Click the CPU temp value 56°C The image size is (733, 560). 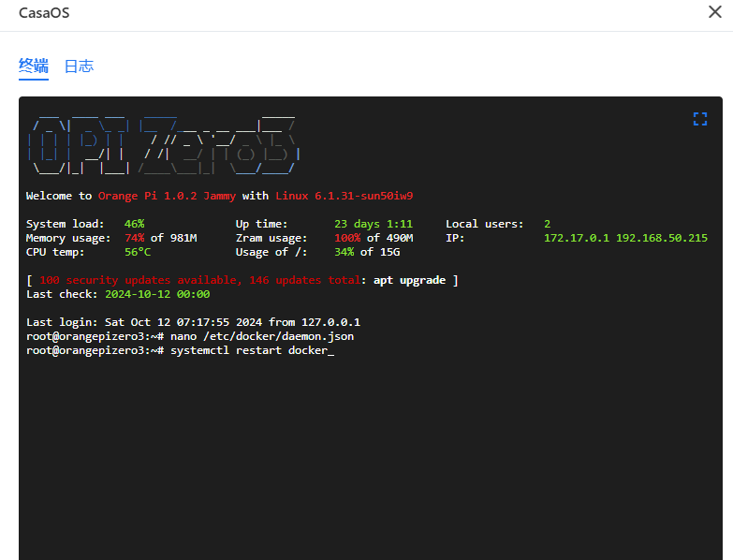click(x=138, y=252)
